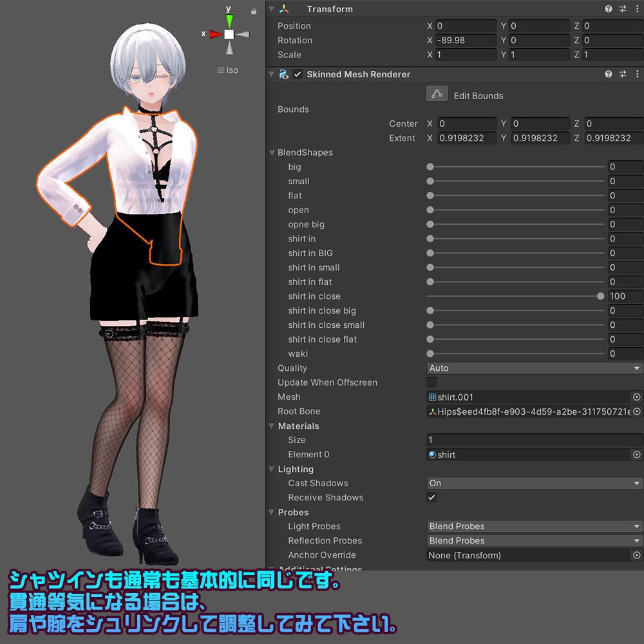Screen dimensions: 644x644
Task: Collapse the Transform component foldout
Action: tap(271, 9)
